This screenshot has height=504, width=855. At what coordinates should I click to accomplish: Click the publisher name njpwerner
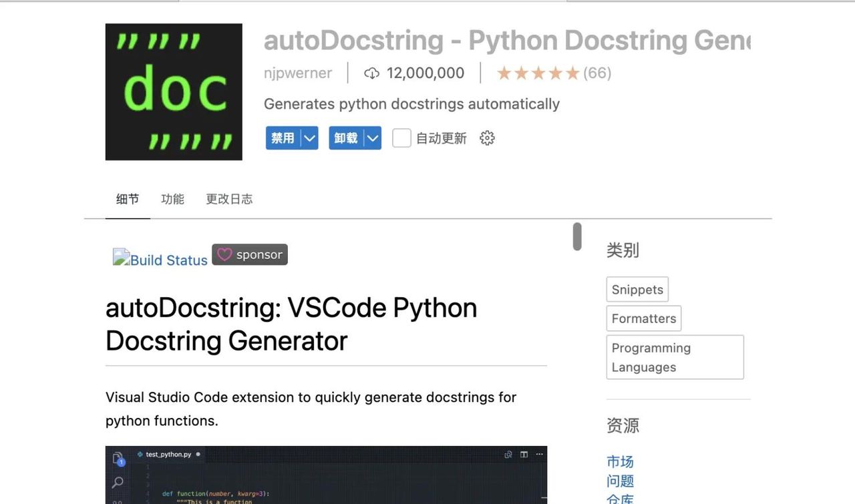(298, 73)
